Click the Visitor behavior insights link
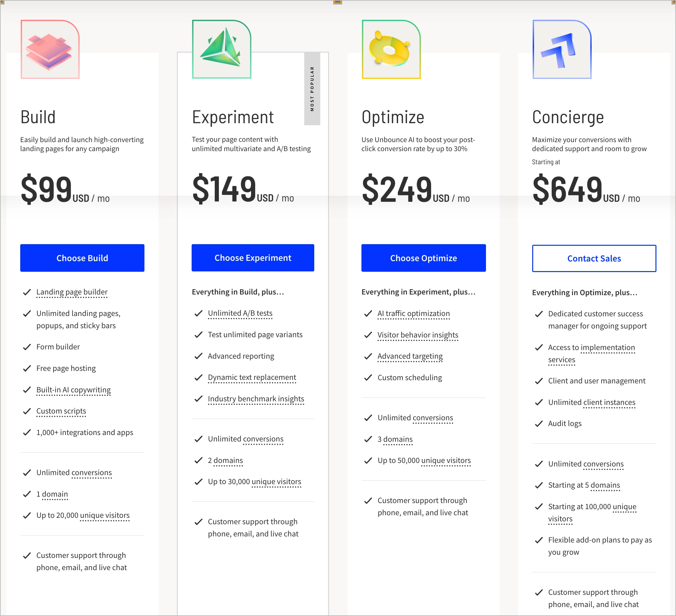This screenshot has height=616, width=676. point(418,335)
